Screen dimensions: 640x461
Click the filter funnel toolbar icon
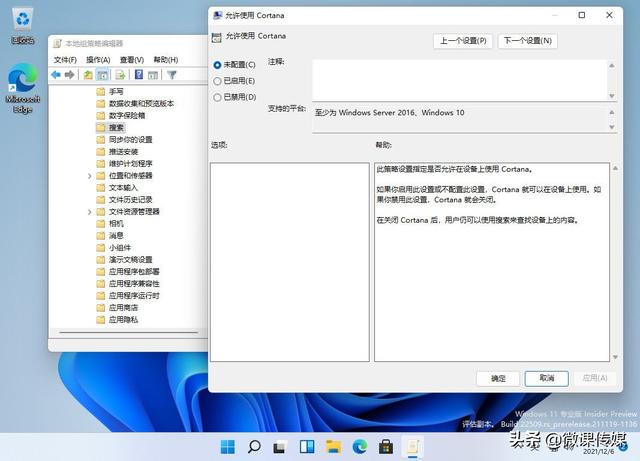172,75
